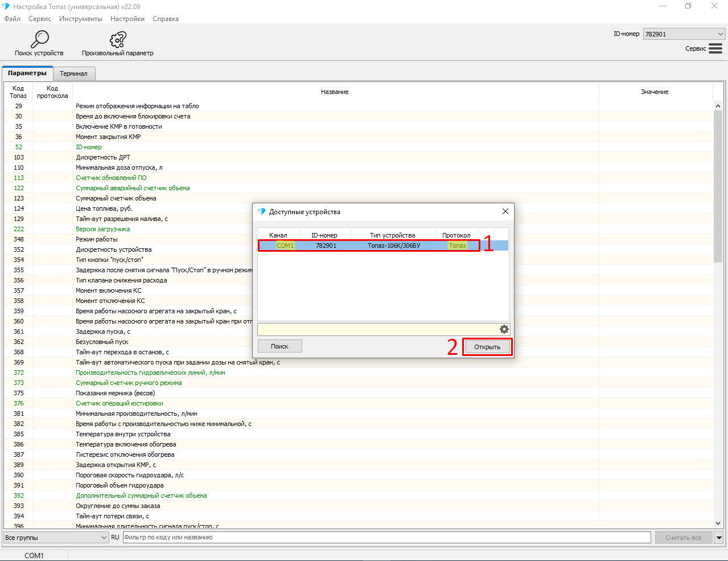Click the COM1 status bar entry

34,555
